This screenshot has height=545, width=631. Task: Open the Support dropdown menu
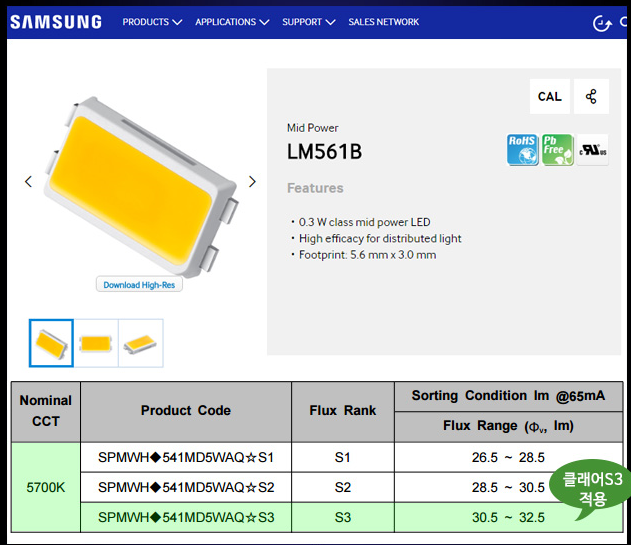click(309, 22)
